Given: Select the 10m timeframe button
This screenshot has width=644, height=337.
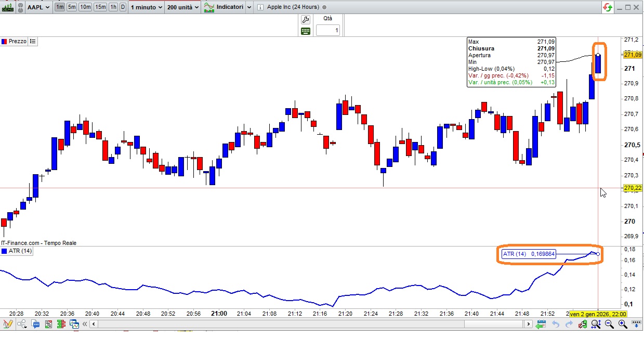Looking at the screenshot, I should 86,7.
